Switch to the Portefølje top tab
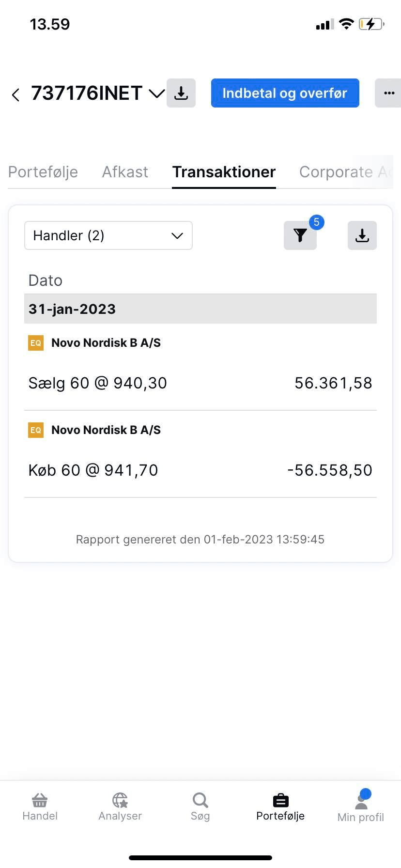This screenshot has height=868, width=401. pos(43,172)
